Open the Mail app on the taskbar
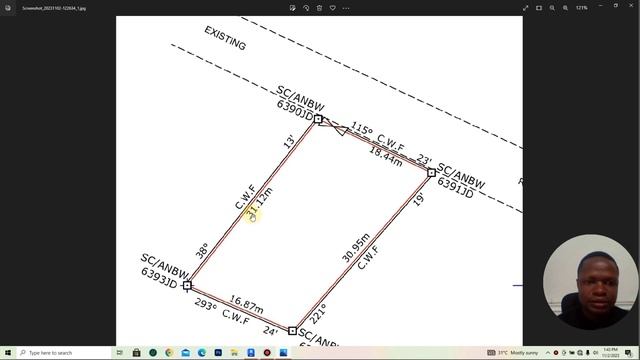The width and height of the screenshot is (640, 360). [186, 353]
